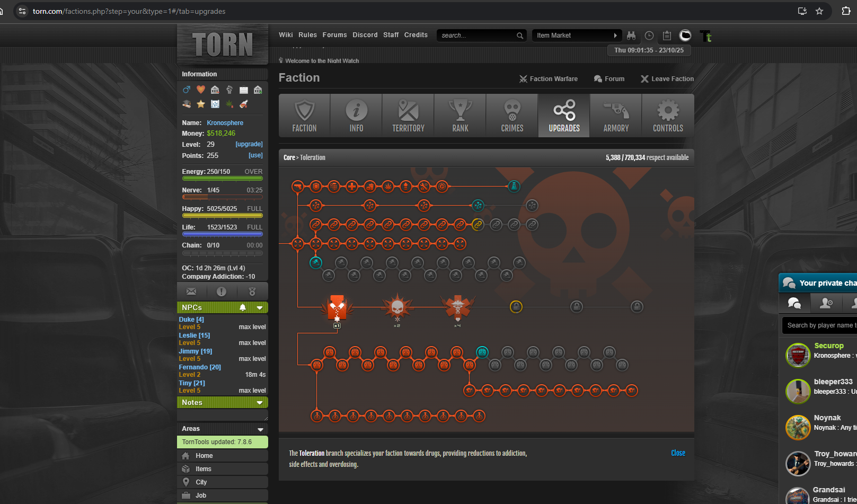
Task: Open the Rules link in top menu
Action: point(307,35)
